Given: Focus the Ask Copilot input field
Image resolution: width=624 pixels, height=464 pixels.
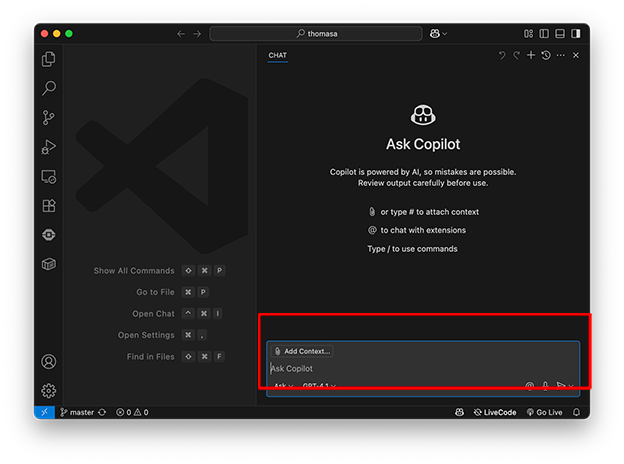Looking at the screenshot, I should click(x=423, y=368).
